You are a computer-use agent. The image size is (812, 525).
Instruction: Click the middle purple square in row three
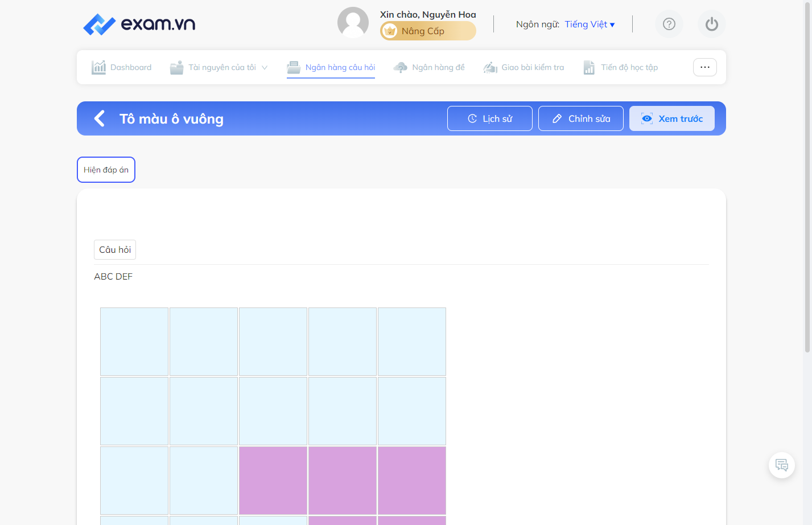pos(343,481)
